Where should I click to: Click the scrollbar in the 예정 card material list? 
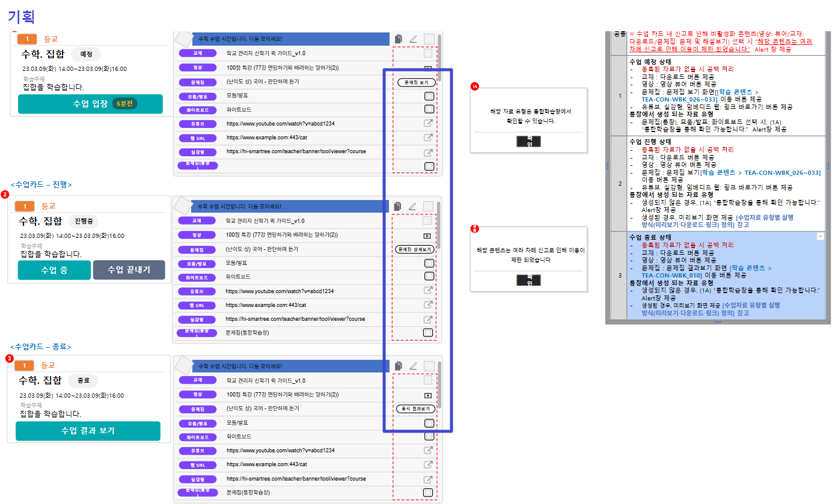coord(439,57)
